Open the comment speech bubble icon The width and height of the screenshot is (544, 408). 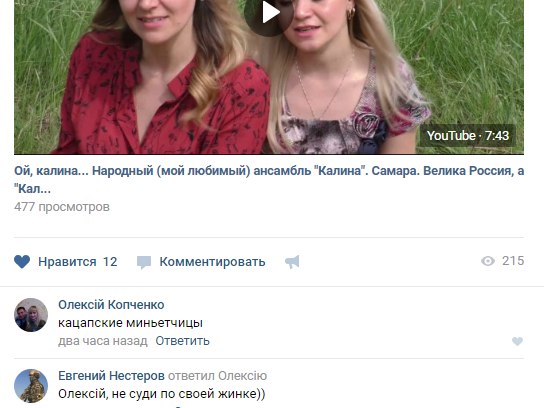pyautogui.click(x=144, y=262)
